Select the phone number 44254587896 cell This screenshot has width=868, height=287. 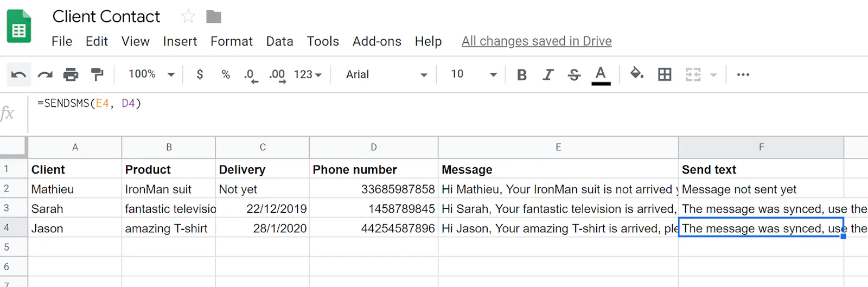tap(374, 228)
